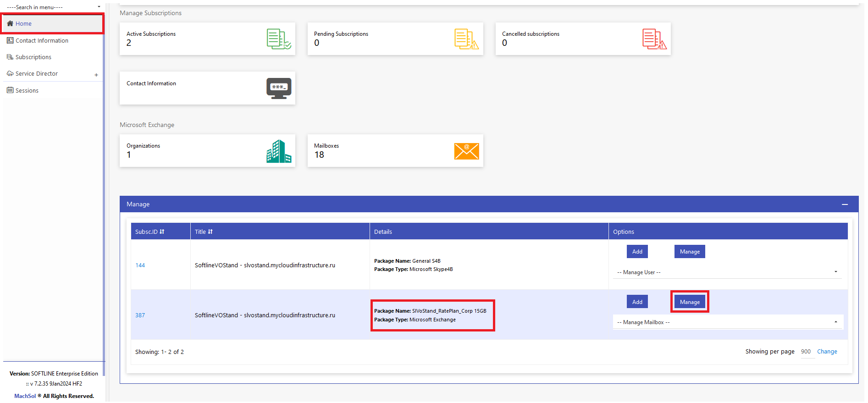Image resolution: width=868 pixels, height=403 pixels.
Task: Open the Manage Mailbox dropdown
Action: tap(728, 322)
